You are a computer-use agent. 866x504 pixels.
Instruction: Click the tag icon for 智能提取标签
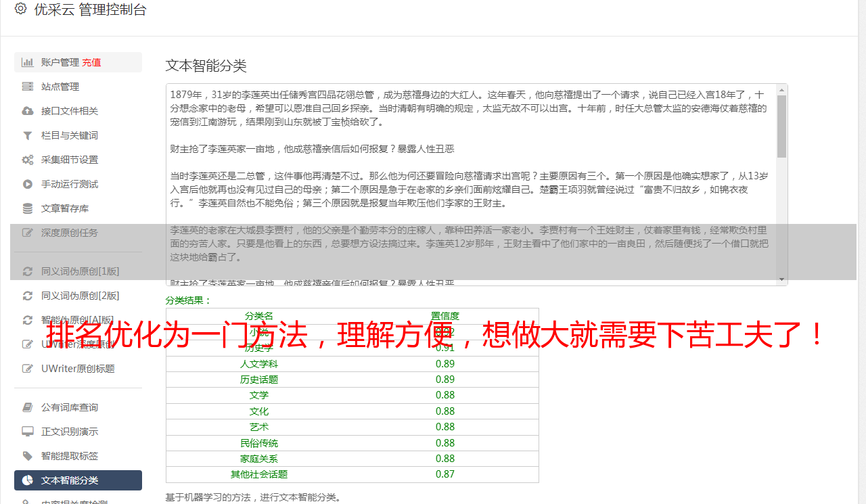coord(28,456)
